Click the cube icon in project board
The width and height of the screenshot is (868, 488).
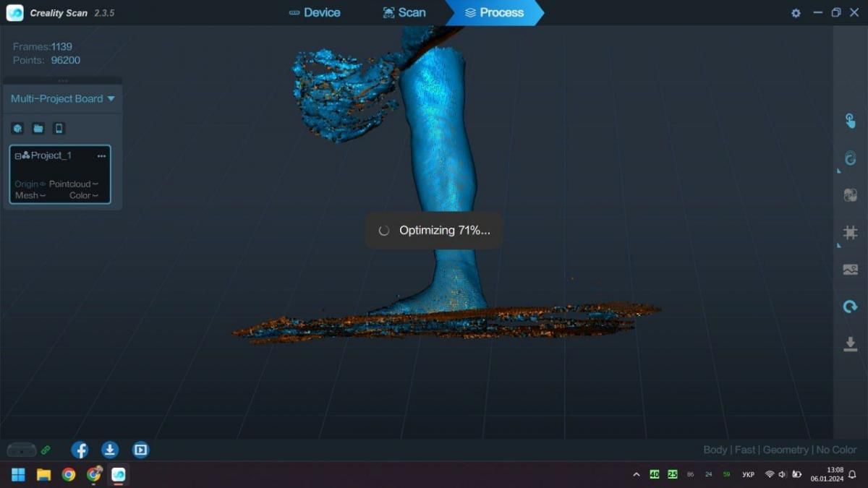(18, 128)
